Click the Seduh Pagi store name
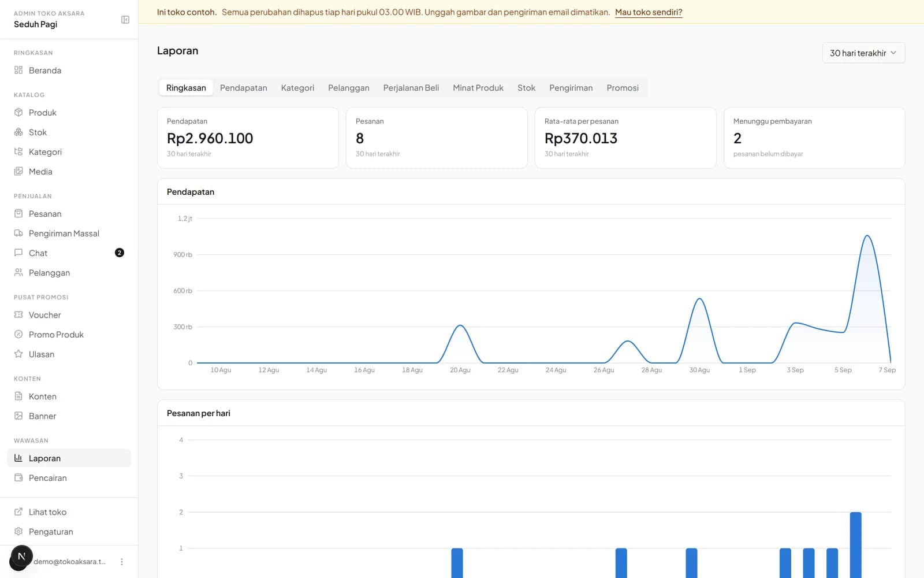924x578 pixels. [x=36, y=24]
